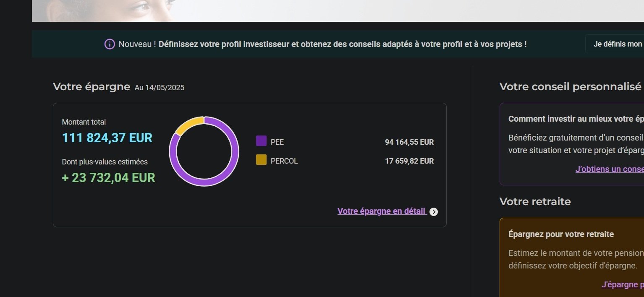Screen dimensions: 644x297
Task: Click the info icon beside Nouveau banner
Action: tap(110, 44)
